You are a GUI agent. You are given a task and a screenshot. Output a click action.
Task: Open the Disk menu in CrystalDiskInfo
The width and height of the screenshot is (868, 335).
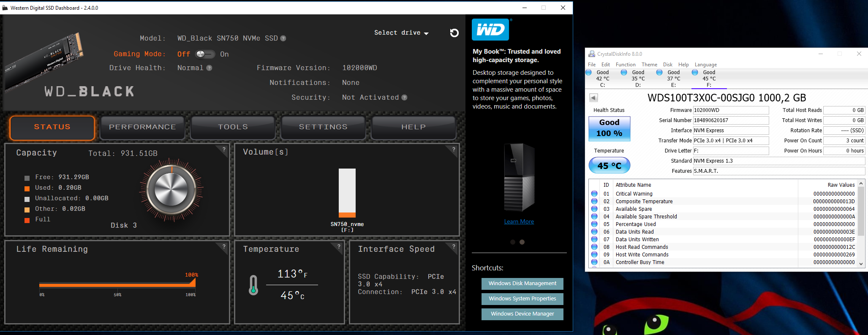pos(668,65)
